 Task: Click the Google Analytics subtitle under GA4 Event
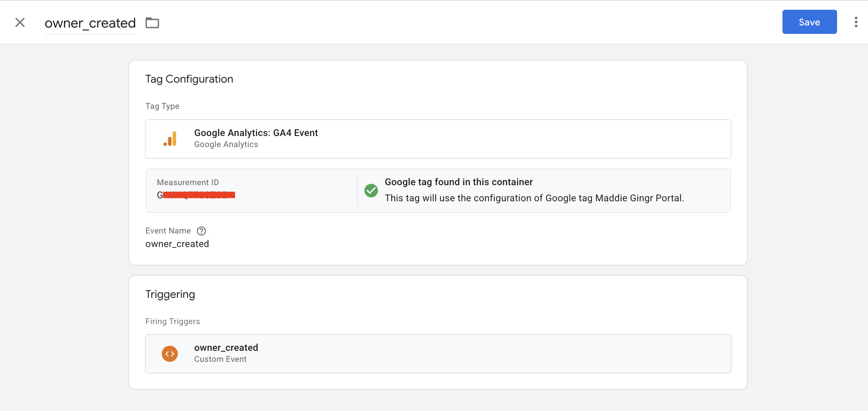[x=226, y=144]
